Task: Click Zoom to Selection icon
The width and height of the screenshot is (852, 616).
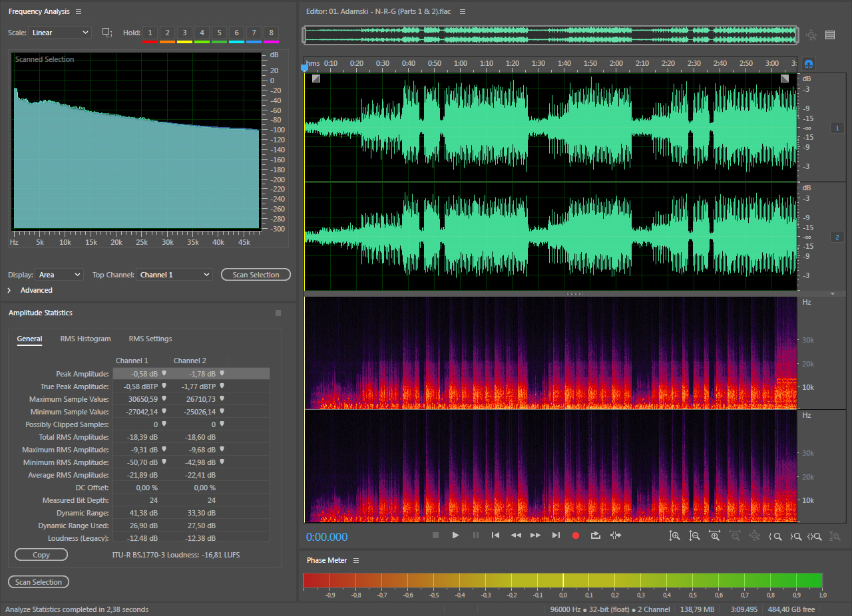Action: 815,536
